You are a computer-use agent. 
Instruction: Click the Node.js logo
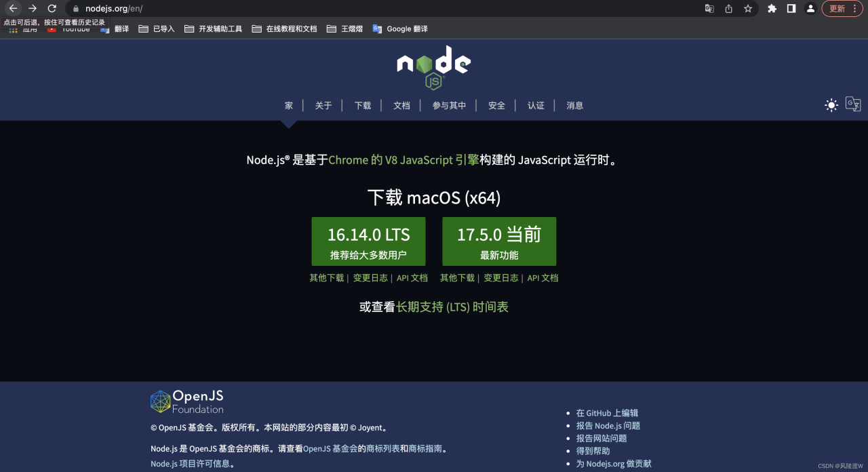434,68
